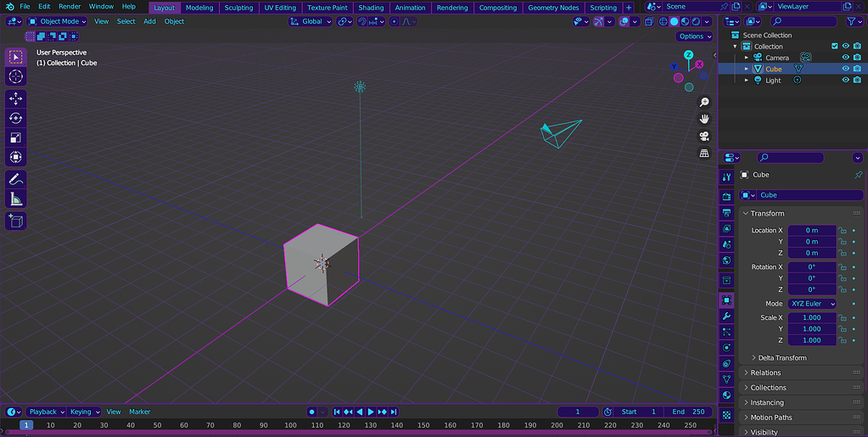This screenshot has height=437, width=868.
Task: Click the End frame 250 field
Action: pyautogui.click(x=689, y=412)
